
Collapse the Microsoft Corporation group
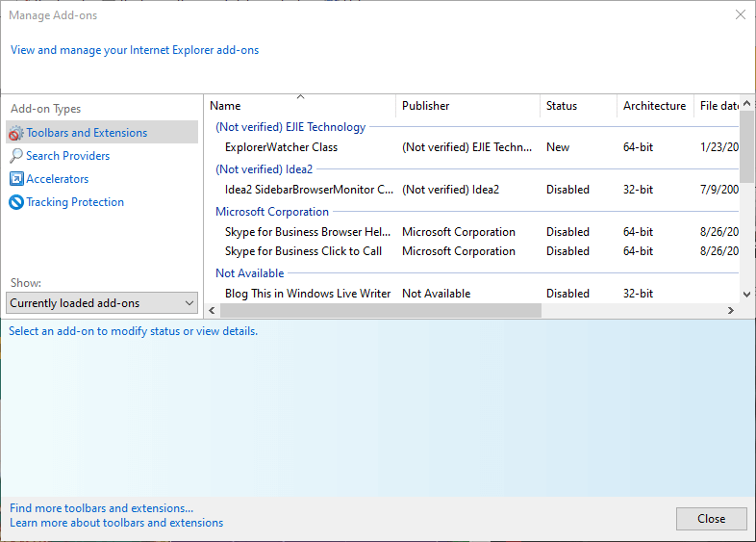[272, 212]
